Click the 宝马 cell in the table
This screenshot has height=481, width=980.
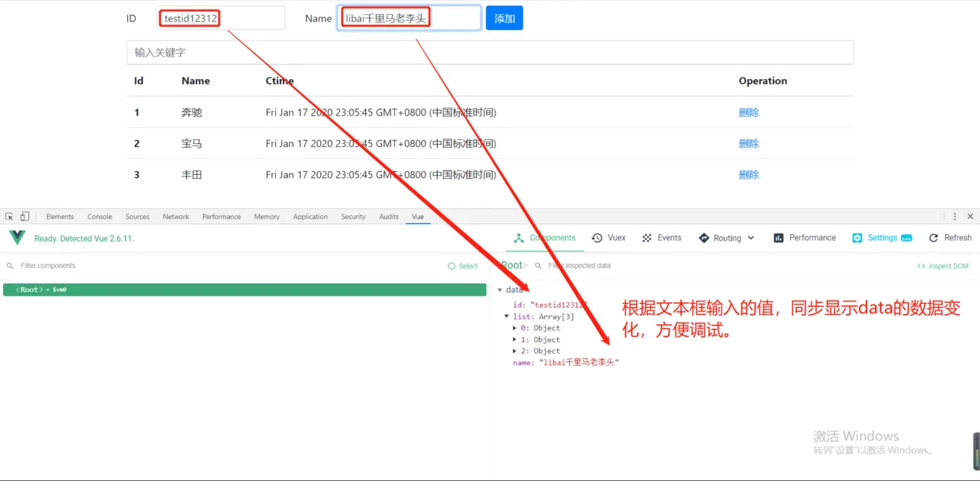pos(191,143)
